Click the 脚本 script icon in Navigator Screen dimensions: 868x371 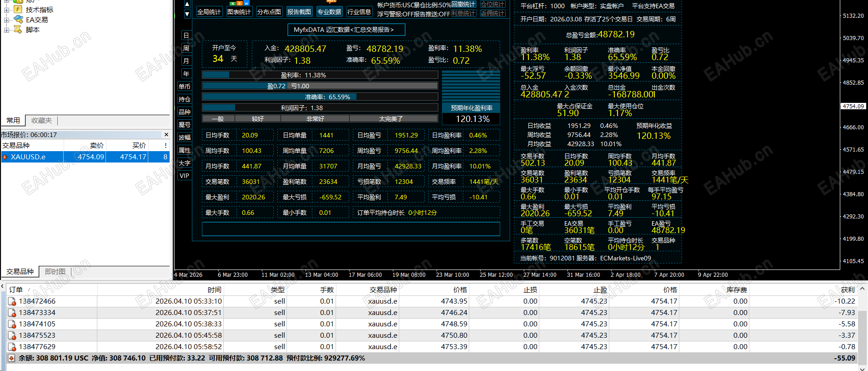pyautogui.click(x=18, y=29)
